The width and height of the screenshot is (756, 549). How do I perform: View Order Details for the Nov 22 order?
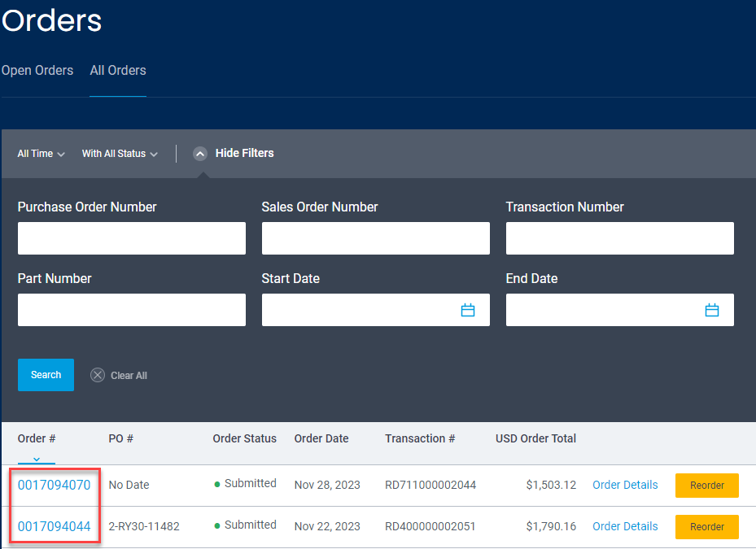coord(625,526)
